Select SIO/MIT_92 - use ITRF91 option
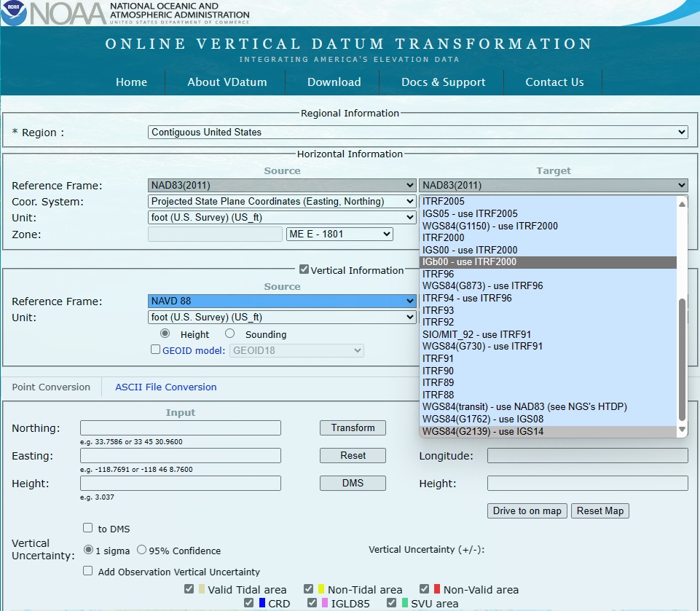This screenshot has width=700, height=611. (x=548, y=334)
